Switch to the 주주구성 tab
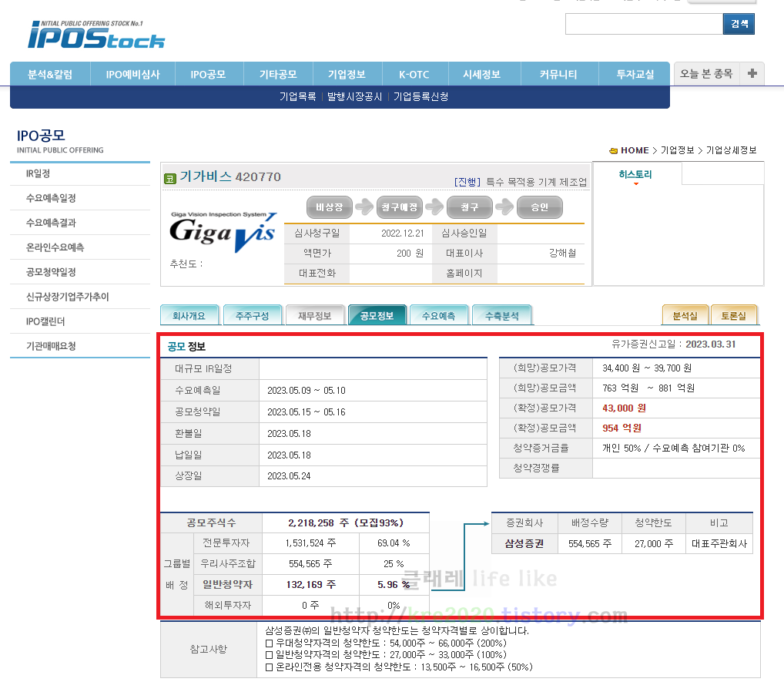The image size is (784, 682). click(253, 315)
